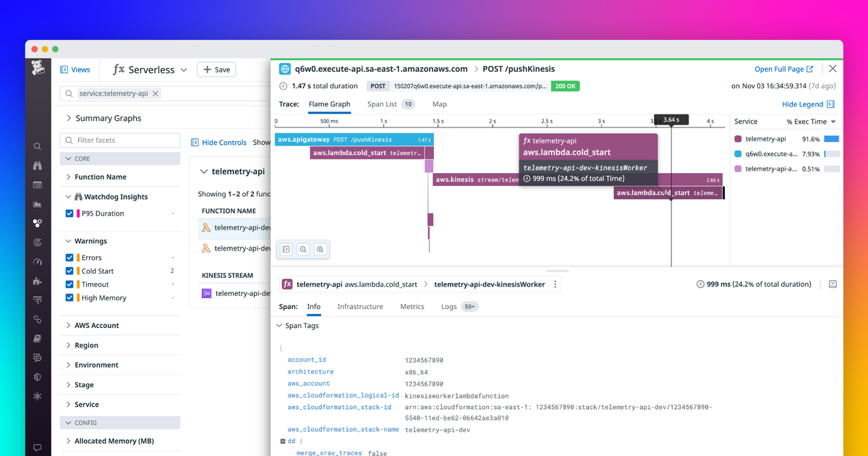Open the puzzle-piece integrations sidebar icon
Image resolution: width=868 pixels, height=456 pixels.
click(x=38, y=281)
